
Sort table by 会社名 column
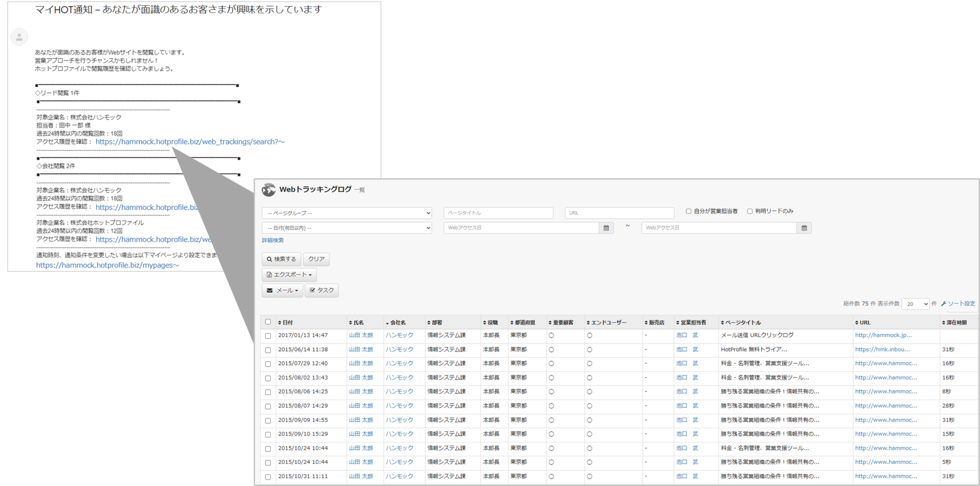coord(396,323)
